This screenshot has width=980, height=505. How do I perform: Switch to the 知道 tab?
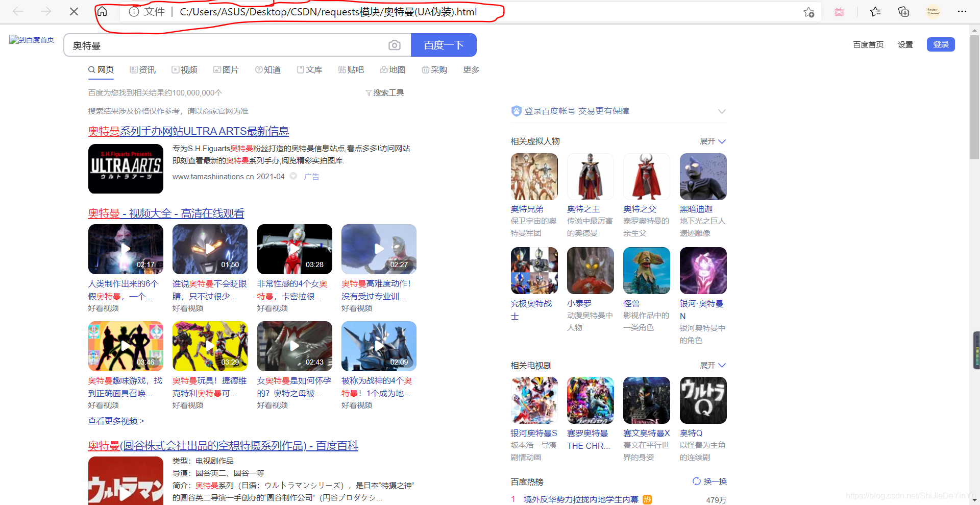point(268,69)
